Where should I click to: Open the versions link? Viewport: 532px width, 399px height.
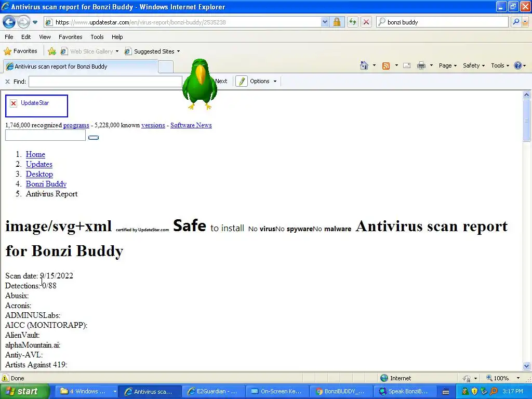153,125
